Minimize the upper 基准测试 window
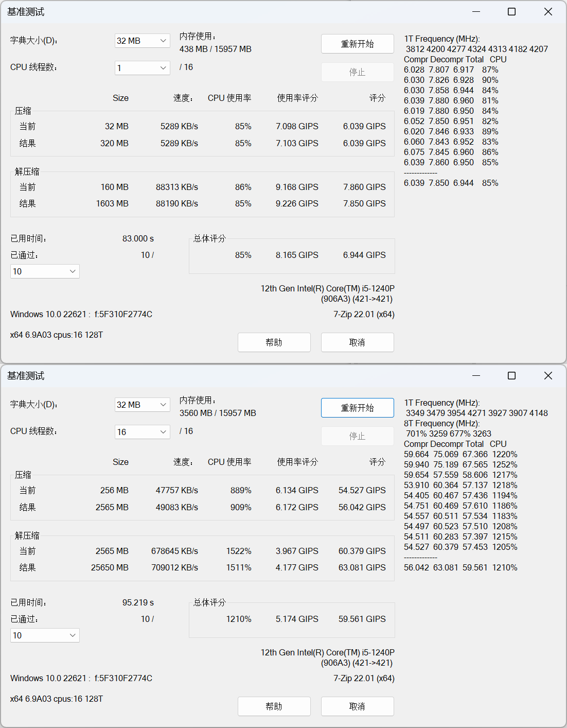Viewport: 567px width, 728px height. coord(476,12)
